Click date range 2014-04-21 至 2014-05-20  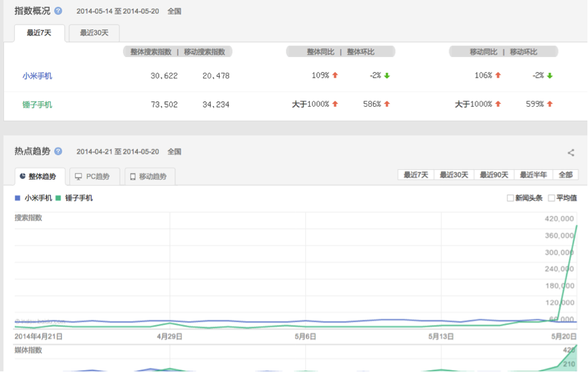coord(118,152)
